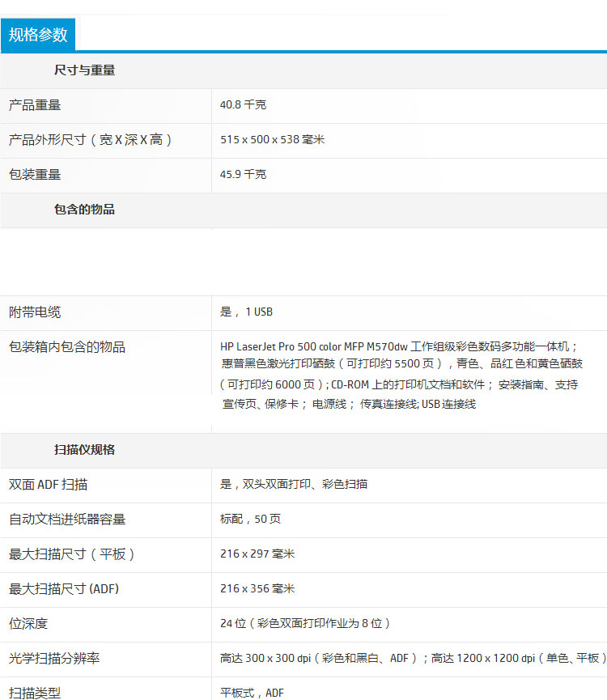
Task: Select the 是， 1 USB value
Action: point(246,312)
